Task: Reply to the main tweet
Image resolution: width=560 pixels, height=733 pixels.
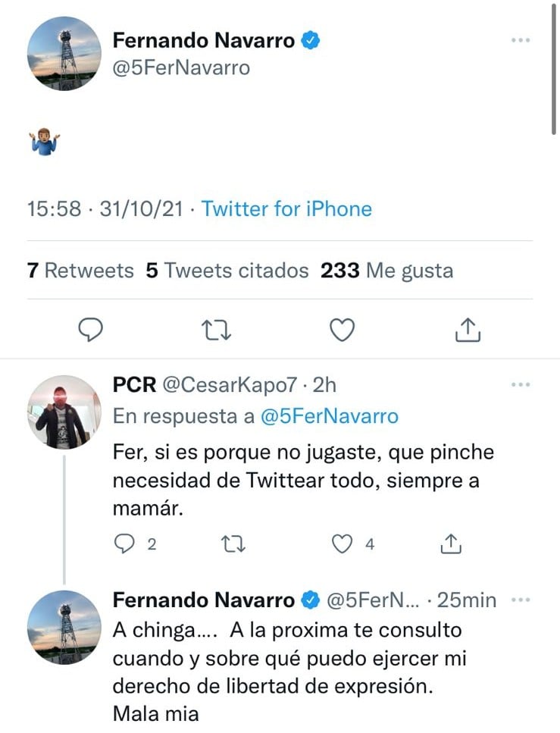Action: coord(91,330)
